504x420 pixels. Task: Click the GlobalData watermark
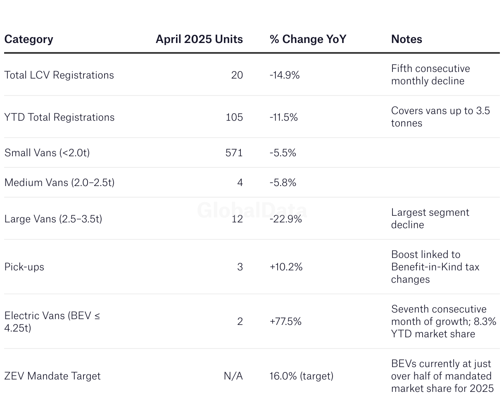252,210
